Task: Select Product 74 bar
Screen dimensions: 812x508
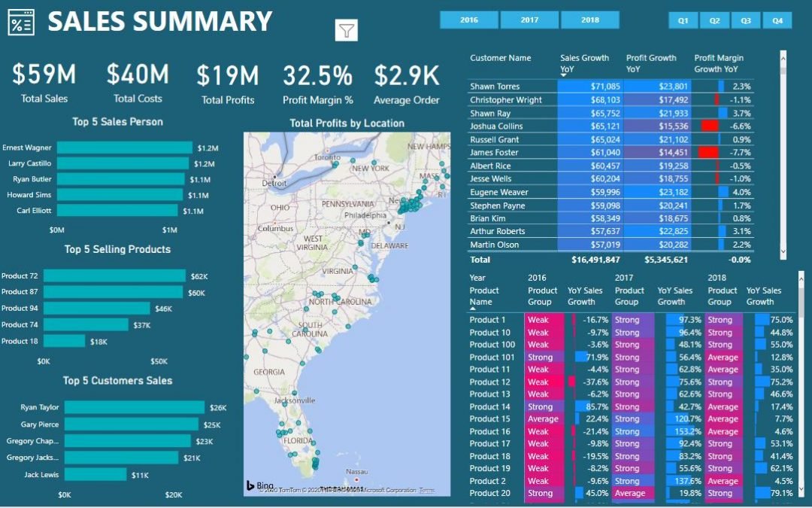Action: 86,324
